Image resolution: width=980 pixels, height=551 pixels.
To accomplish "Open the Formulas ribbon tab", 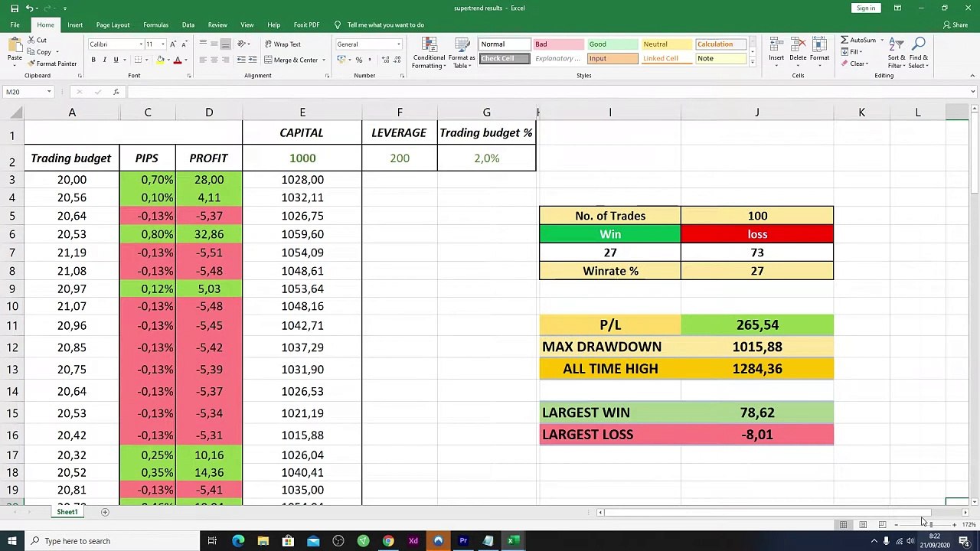I will pyautogui.click(x=155, y=24).
